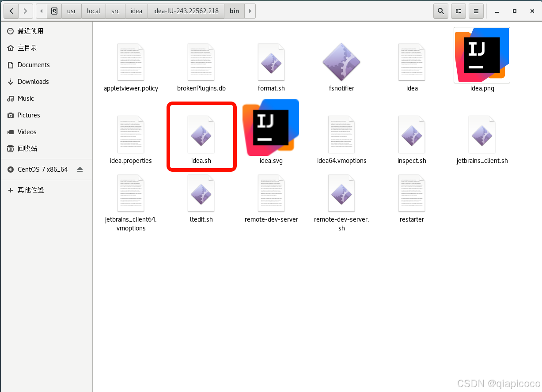Open 最近使用 in the sidebar
The width and height of the screenshot is (542, 392).
pyautogui.click(x=46, y=31)
